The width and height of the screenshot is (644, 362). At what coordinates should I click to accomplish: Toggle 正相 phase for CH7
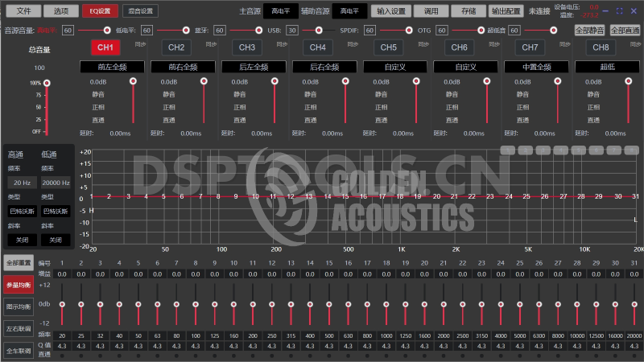coord(522,107)
